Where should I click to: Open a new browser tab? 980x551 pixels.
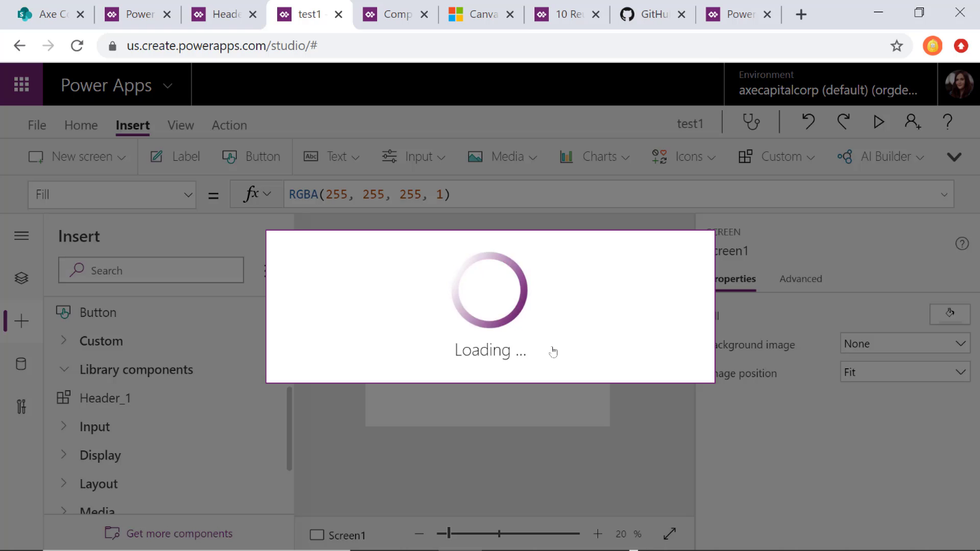pos(801,14)
